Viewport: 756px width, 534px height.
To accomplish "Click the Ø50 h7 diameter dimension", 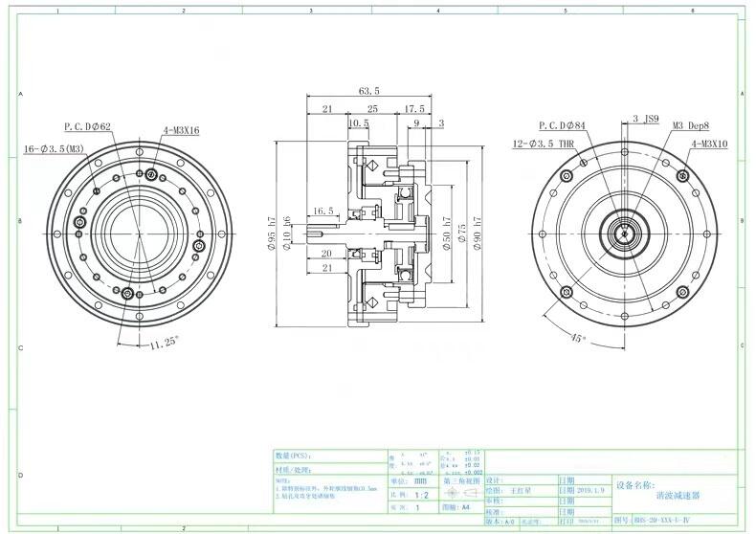I will point(447,234).
